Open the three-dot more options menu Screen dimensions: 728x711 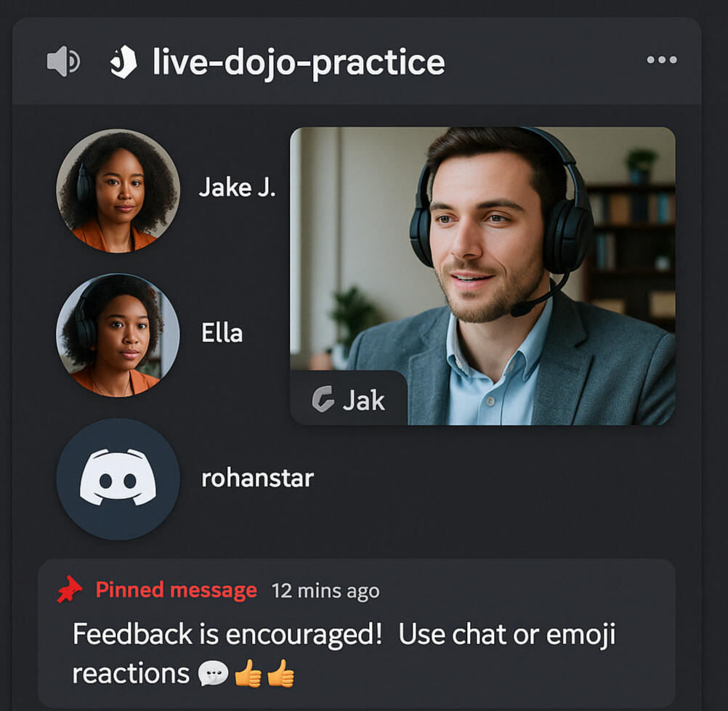coord(662,60)
